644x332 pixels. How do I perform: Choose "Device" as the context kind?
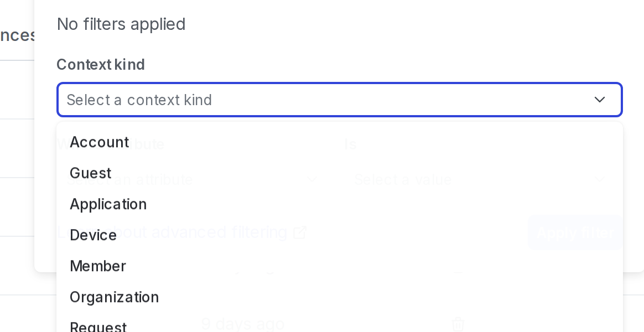[x=93, y=235]
